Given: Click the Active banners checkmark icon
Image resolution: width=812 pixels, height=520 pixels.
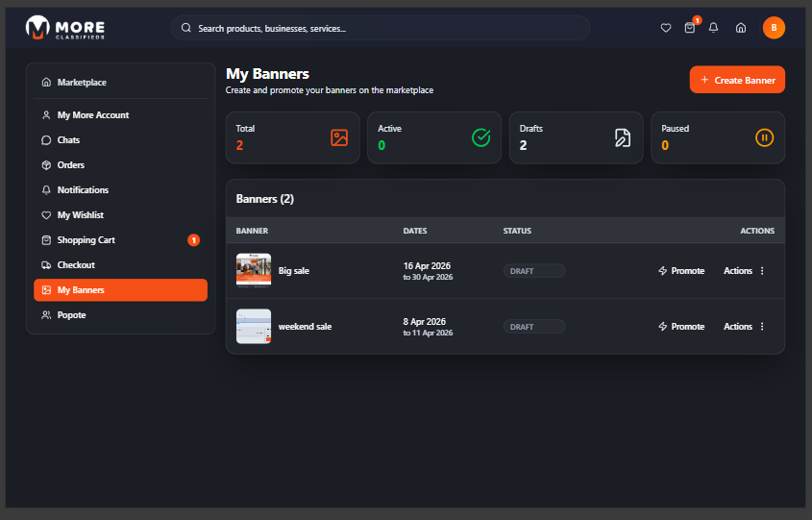Looking at the screenshot, I should [480, 137].
